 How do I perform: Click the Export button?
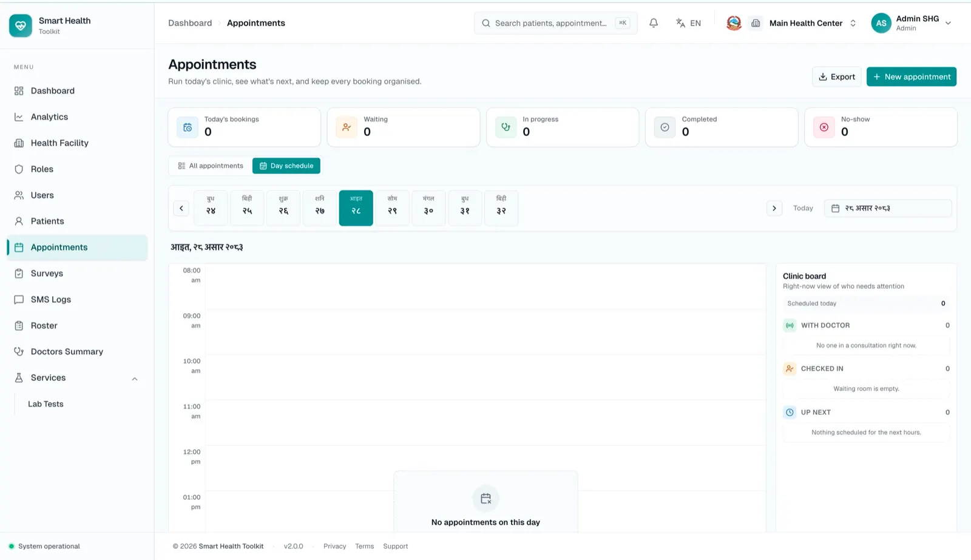point(836,77)
